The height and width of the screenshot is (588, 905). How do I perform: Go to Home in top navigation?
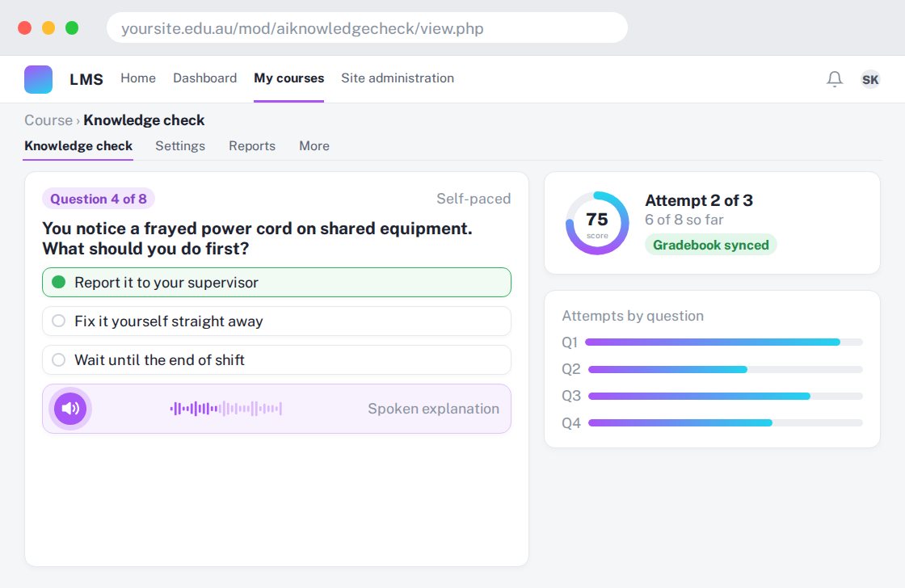coord(138,78)
